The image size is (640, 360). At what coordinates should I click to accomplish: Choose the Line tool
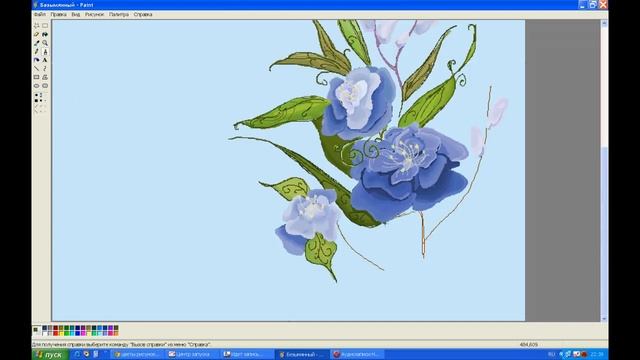[36, 69]
